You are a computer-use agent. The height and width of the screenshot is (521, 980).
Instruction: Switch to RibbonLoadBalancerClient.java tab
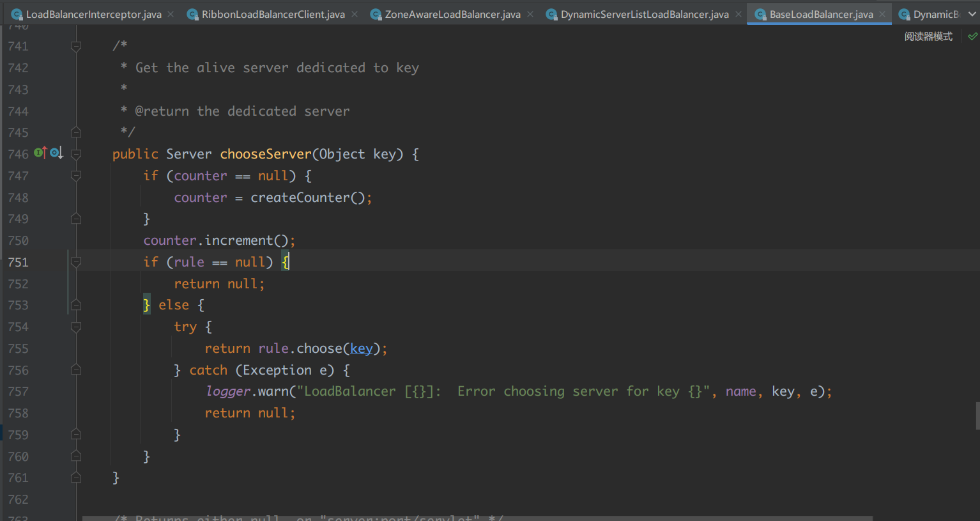coord(273,14)
